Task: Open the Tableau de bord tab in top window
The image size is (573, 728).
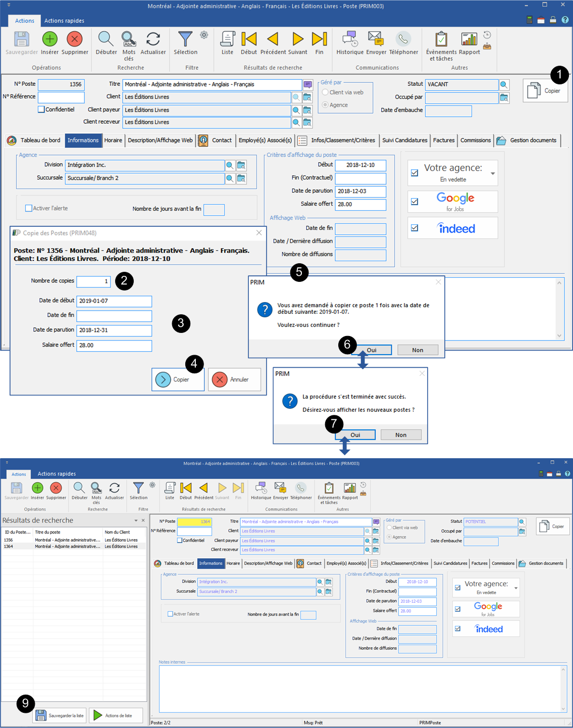Action: 34,140
